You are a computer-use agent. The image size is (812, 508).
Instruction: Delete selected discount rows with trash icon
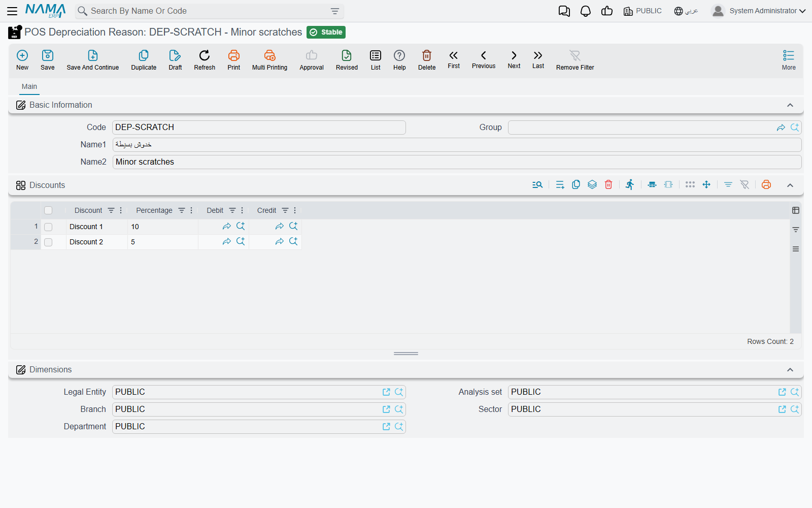tap(608, 185)
